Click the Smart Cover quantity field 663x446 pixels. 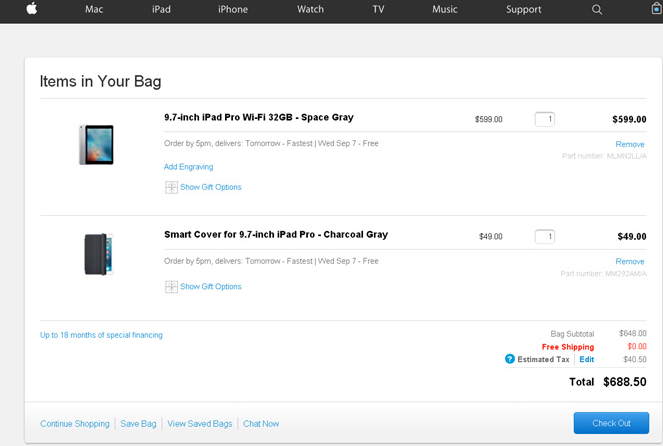[545, 237]
